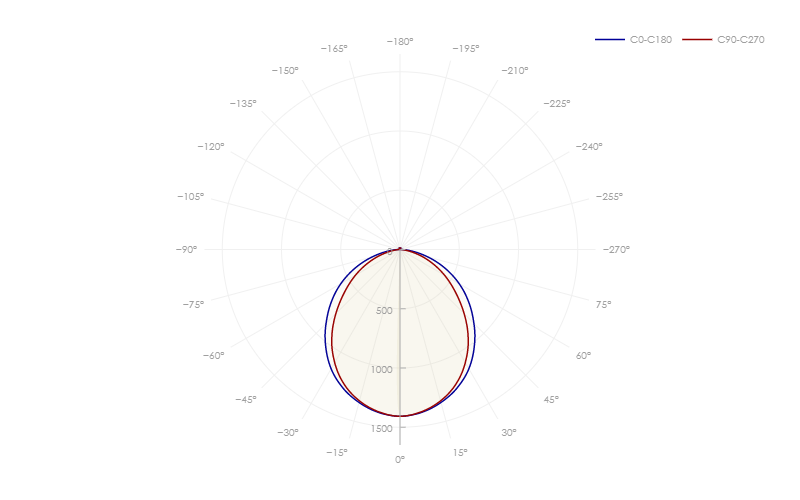Toggle the C90-C270 legend entry

coord(723,40)
